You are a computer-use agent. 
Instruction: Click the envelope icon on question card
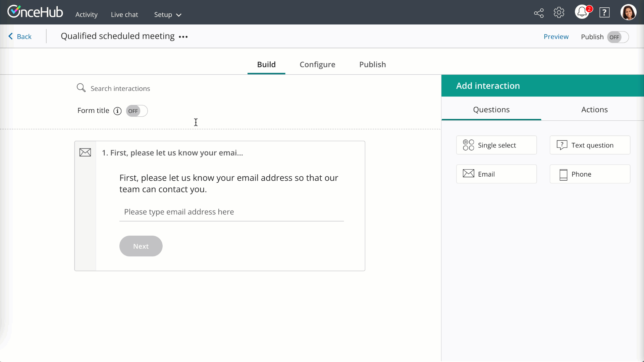point(85,153)
